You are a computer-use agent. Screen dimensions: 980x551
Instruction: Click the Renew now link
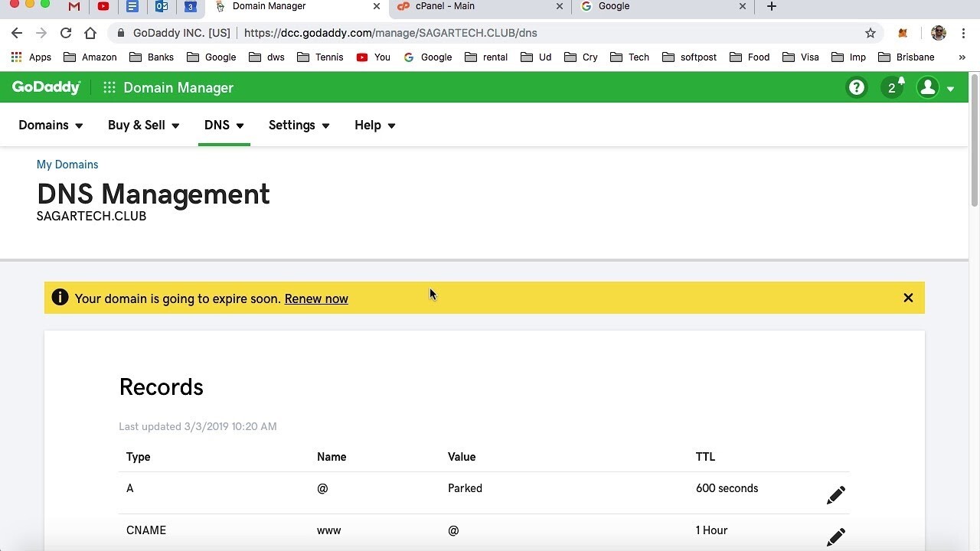[x=316, y=298]
